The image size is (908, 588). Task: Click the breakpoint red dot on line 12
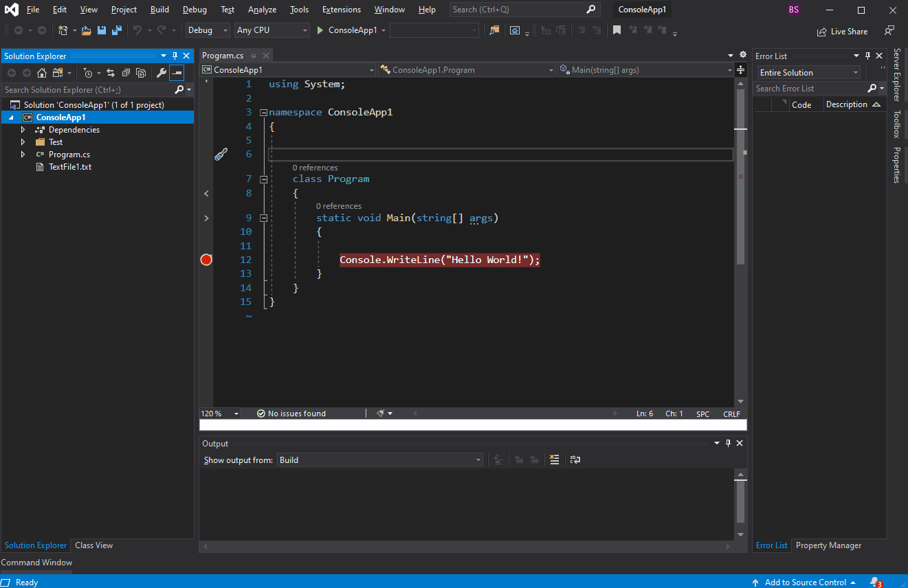[x=206, y=260]
